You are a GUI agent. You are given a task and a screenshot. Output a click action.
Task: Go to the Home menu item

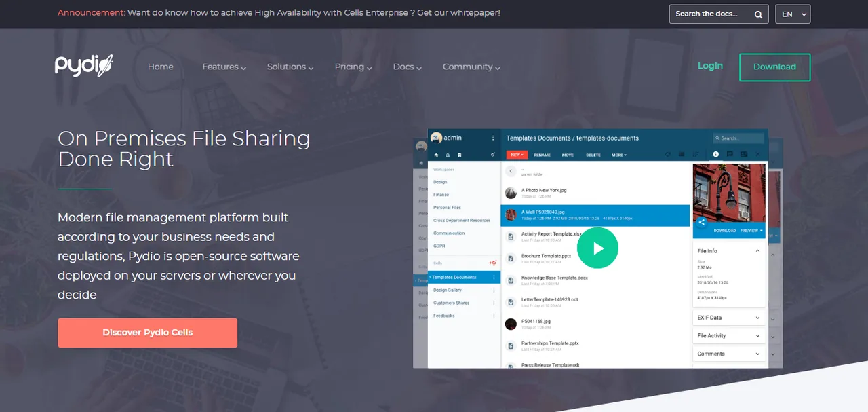(161, 67)
